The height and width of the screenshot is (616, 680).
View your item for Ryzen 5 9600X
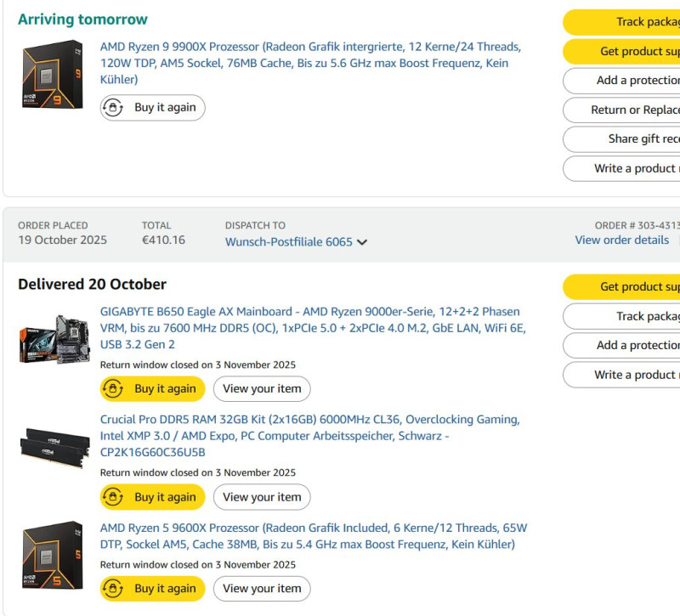point(262,588)
